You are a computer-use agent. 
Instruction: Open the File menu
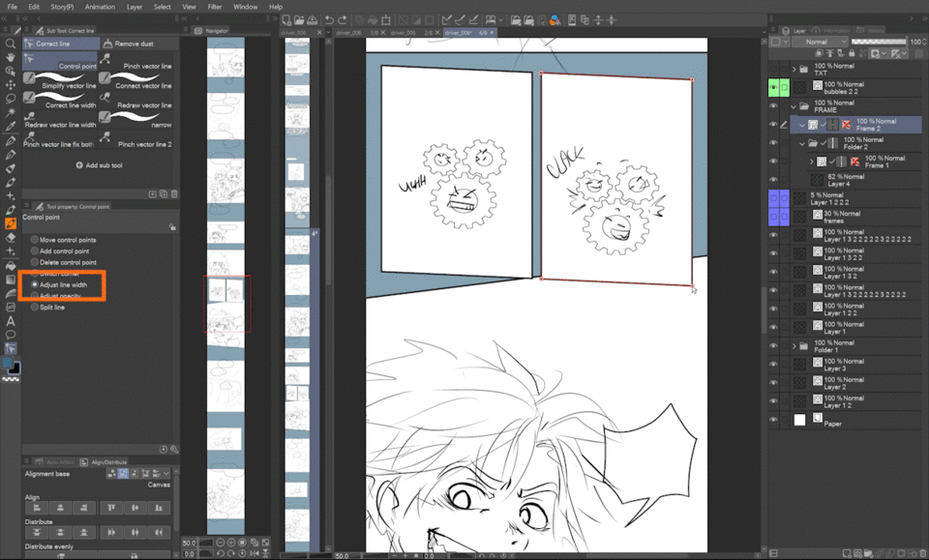click(13, 7)
